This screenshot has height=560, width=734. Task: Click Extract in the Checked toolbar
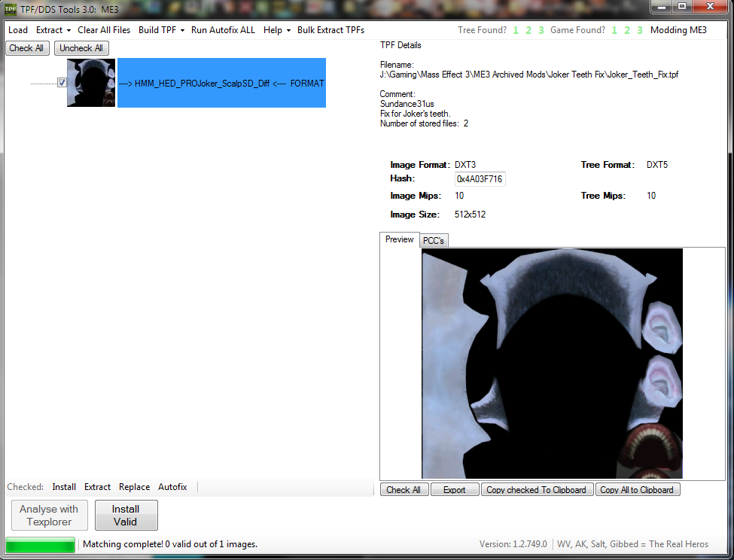[97, 487]
